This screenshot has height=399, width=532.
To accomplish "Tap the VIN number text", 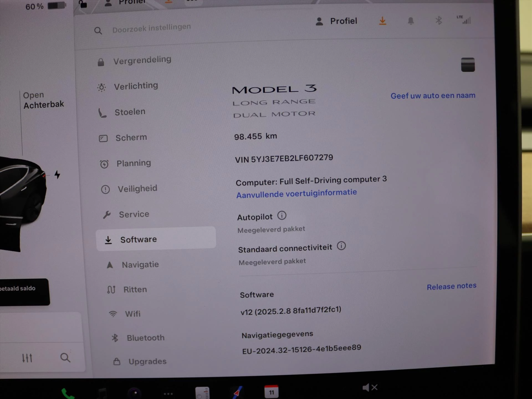I will coord(284,159).
